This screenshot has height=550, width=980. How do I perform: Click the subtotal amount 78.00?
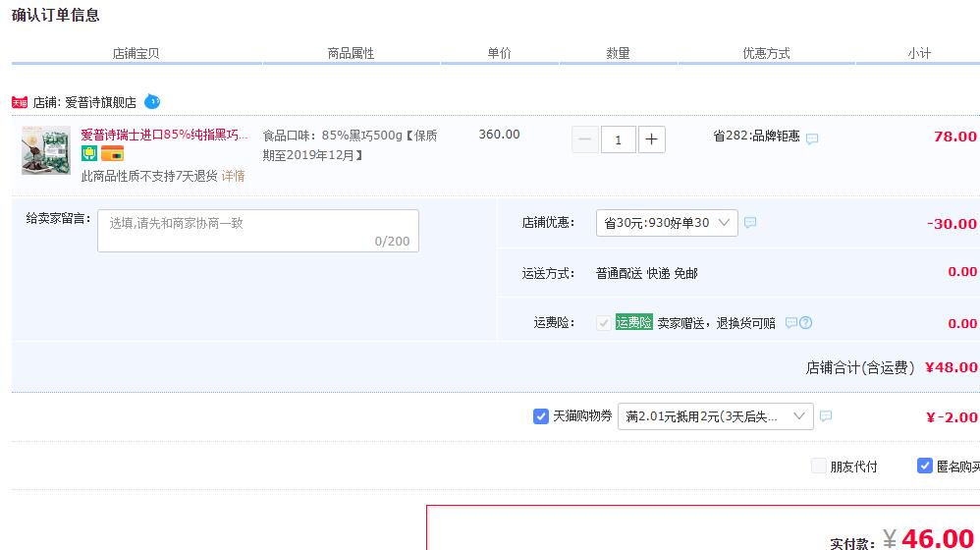[955, 137]
